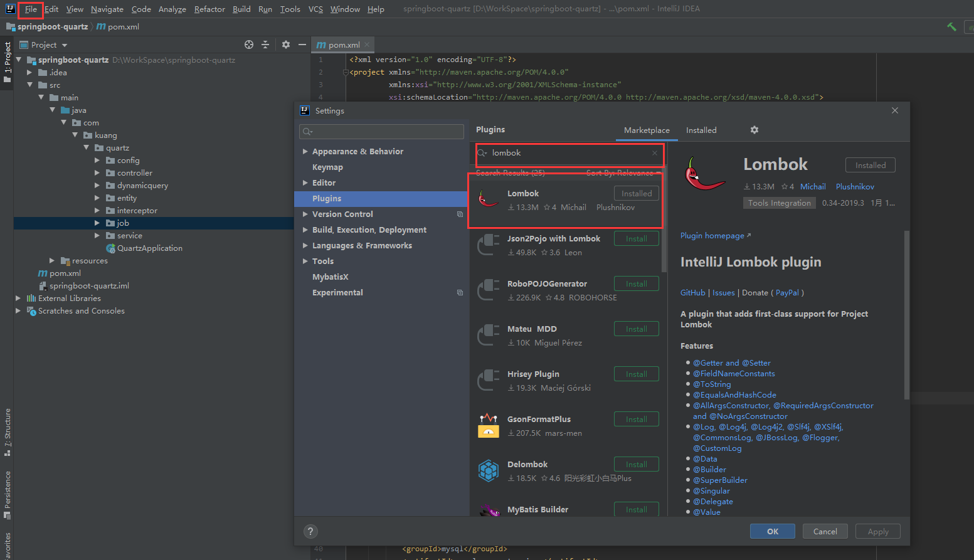This screenshot has width=974, height=560.
Task: Click the Json2Pojo with Lombok plugin icon
Action: pyautogui.click(x=488, y=245)
